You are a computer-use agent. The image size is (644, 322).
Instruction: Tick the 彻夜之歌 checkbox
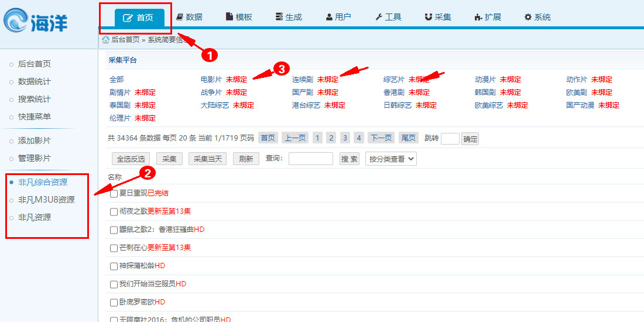[114, 212]
